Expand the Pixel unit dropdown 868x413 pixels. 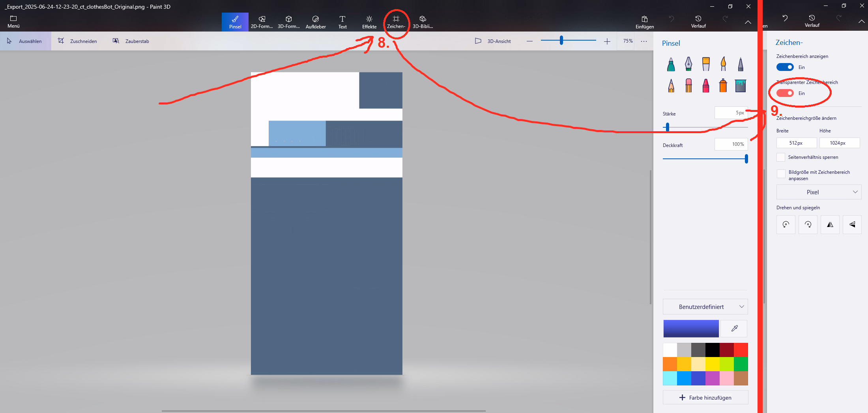tap(818, 192)
